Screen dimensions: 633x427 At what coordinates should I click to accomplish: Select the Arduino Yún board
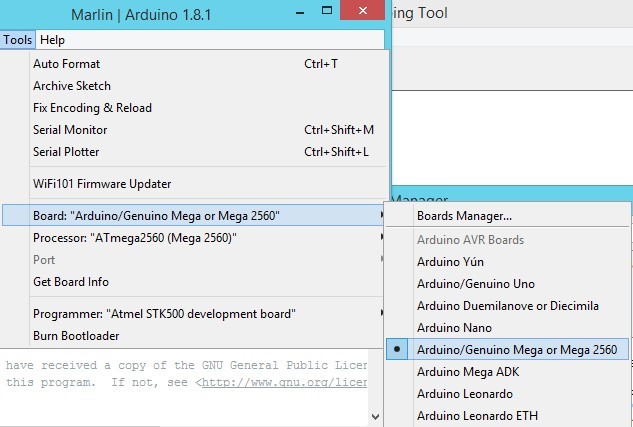tap(507, 262)
